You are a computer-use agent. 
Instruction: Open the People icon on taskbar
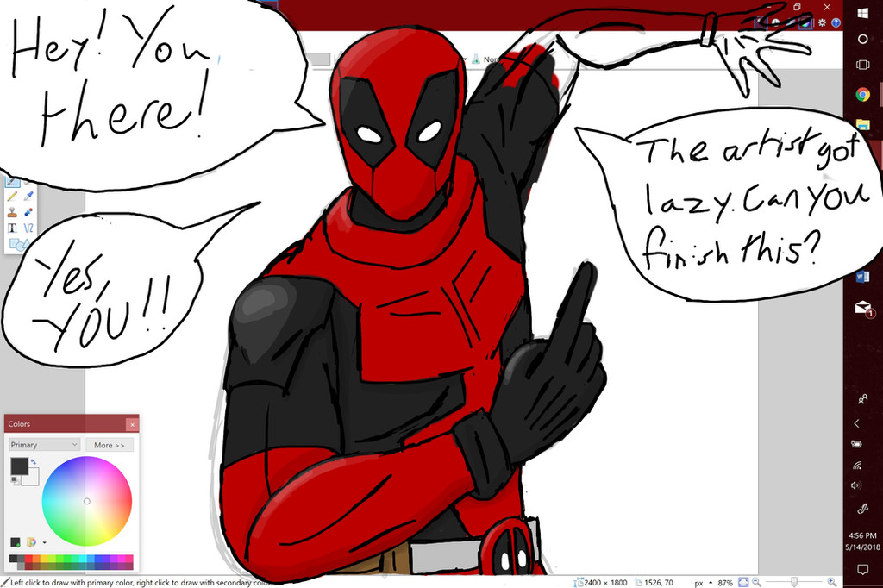[x=862, y=399]
